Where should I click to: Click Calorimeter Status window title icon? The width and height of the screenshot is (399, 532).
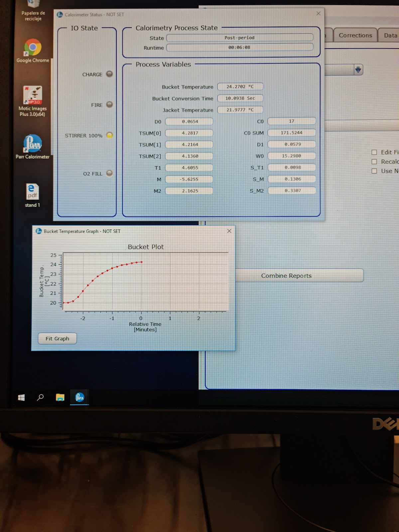[x=60, y=15]
